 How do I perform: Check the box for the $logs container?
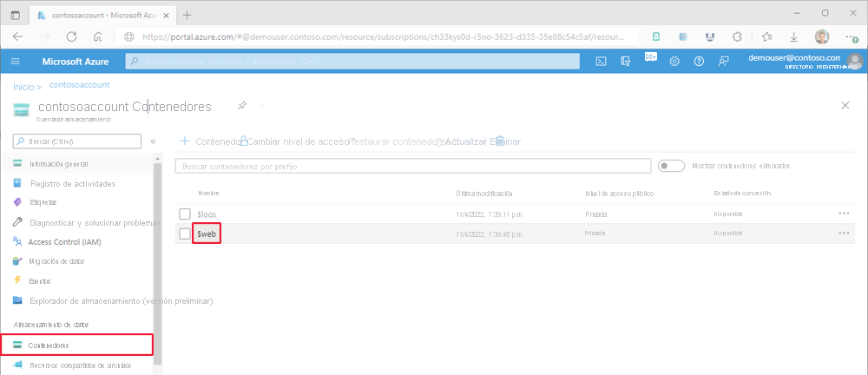[185, 214]
